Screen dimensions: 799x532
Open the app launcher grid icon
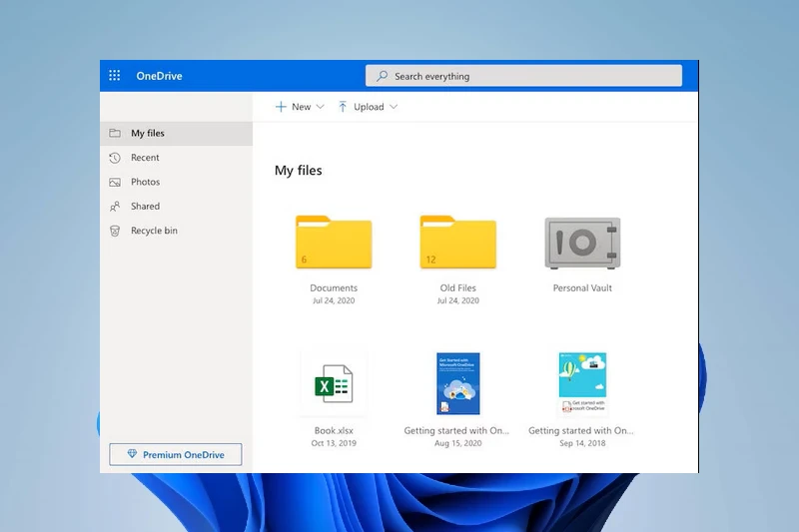click(115, 76)
